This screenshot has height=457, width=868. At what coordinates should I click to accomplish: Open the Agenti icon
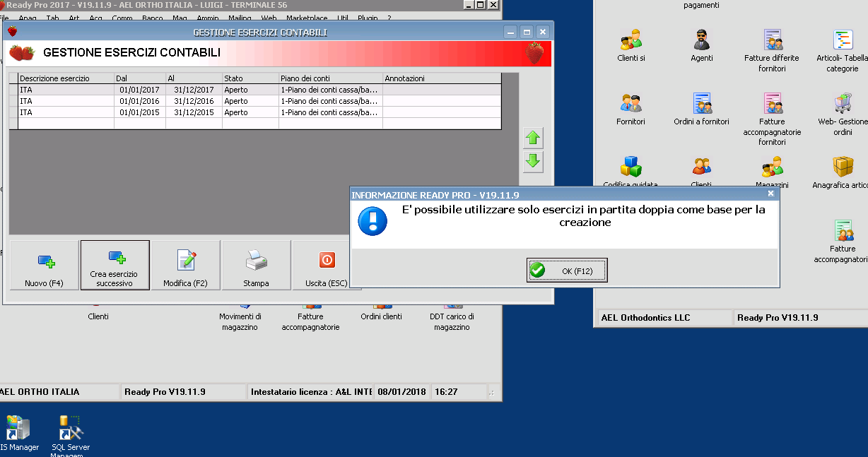tap(701, 40)
